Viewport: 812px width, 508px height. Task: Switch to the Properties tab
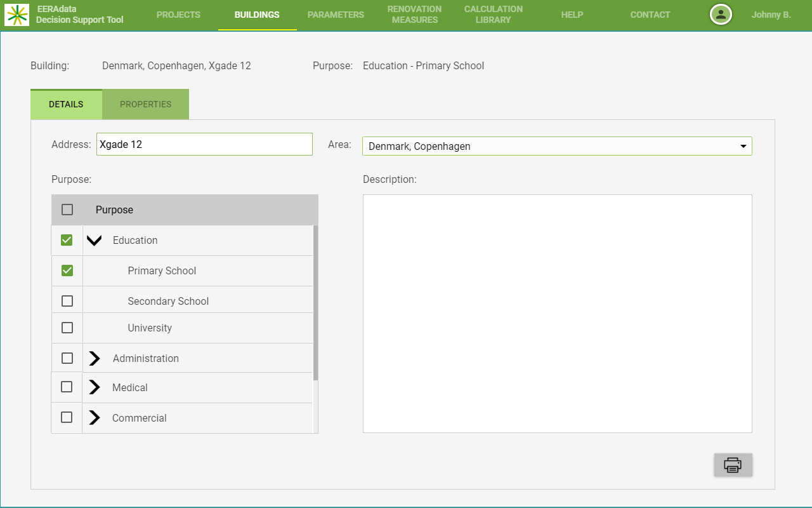tap(145, 104)
